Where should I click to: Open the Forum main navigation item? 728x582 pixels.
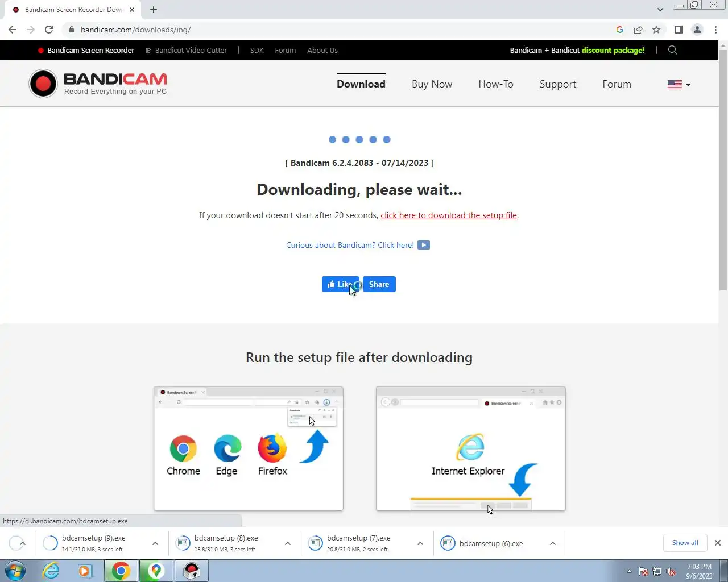[617, 84]
